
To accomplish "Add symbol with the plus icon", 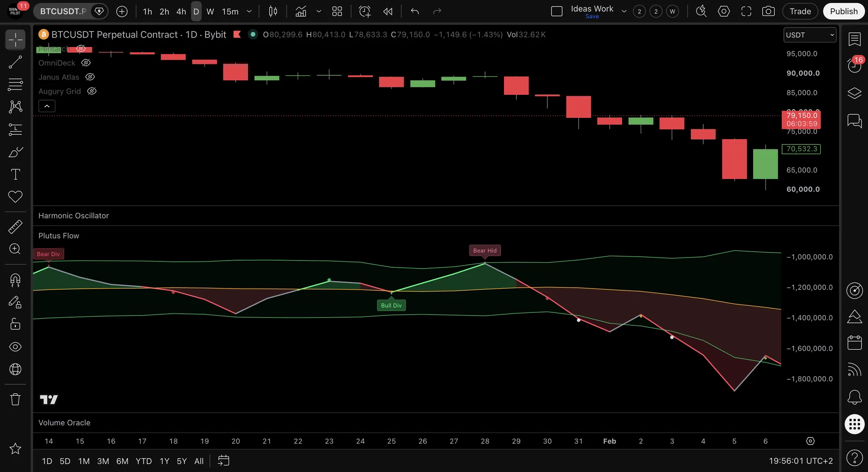I will [x=122, y=12].
